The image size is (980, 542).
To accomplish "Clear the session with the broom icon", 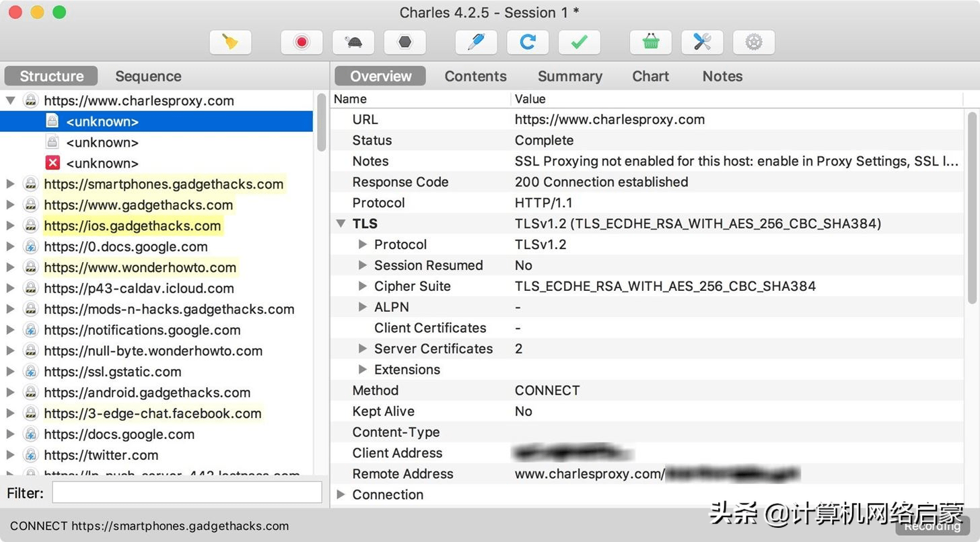I will (x=230, y=42).
